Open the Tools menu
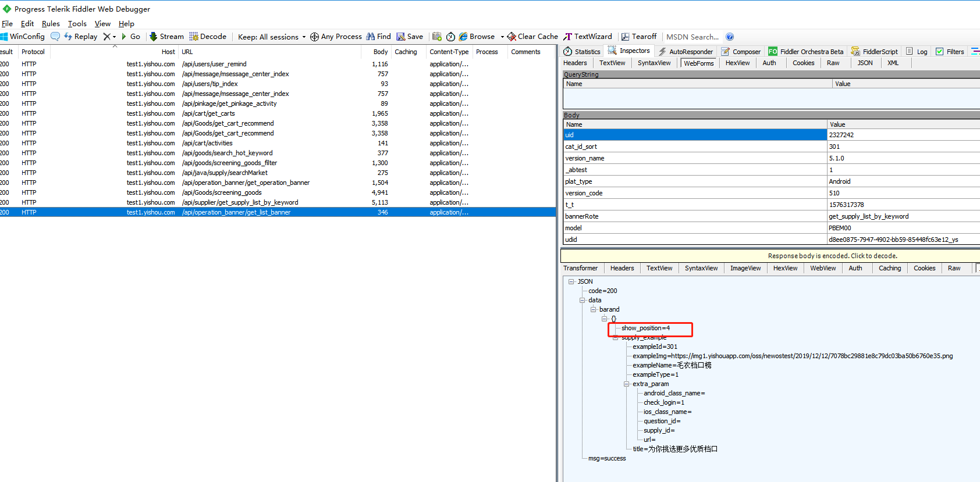Viewport: 980px width, 482px height. pyautogui.click(x=77, y=24)
